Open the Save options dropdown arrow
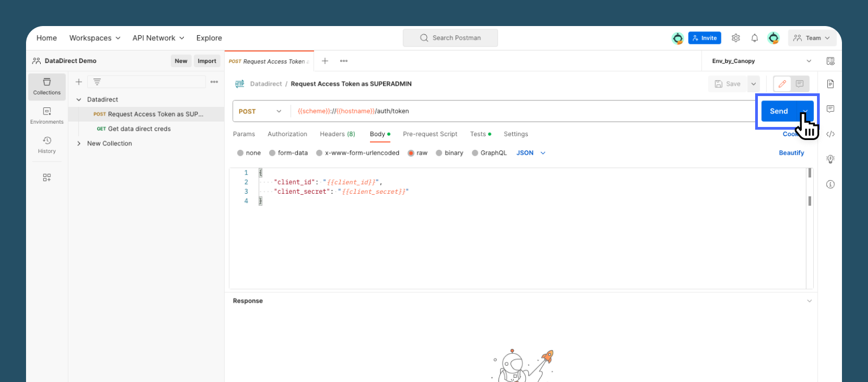 tap(754, 84)
